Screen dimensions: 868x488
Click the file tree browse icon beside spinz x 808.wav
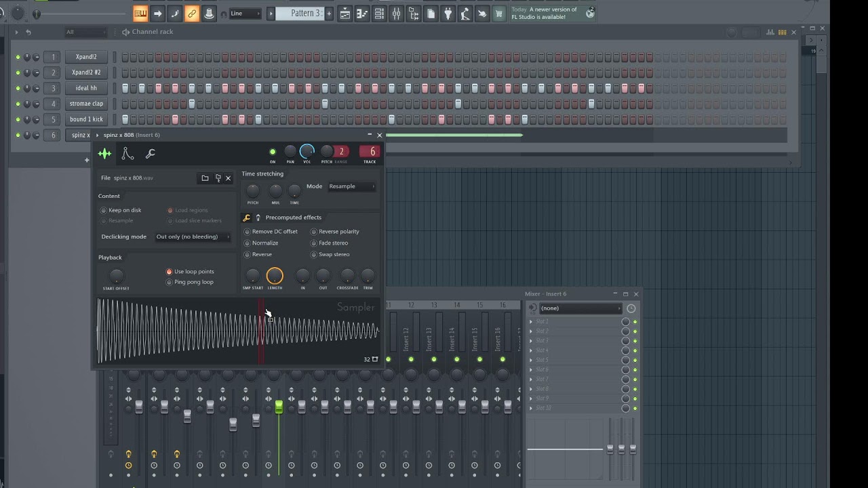(x=218, y=178)
